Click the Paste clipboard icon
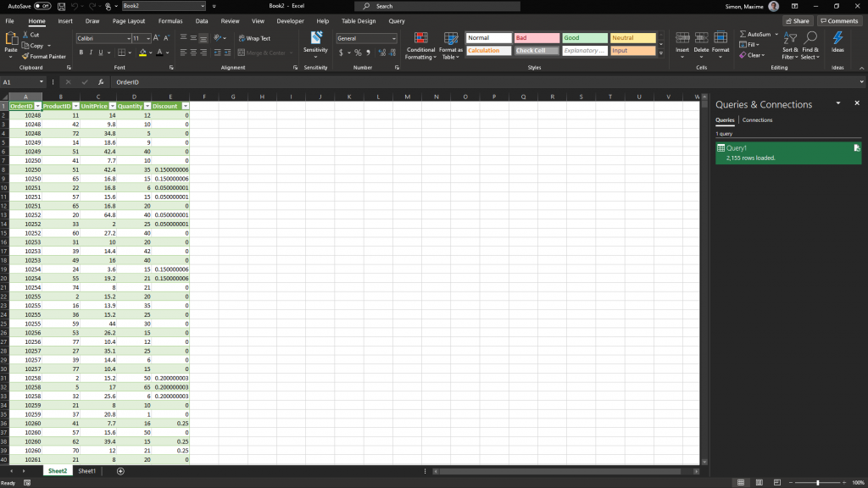 click(10, 39)
